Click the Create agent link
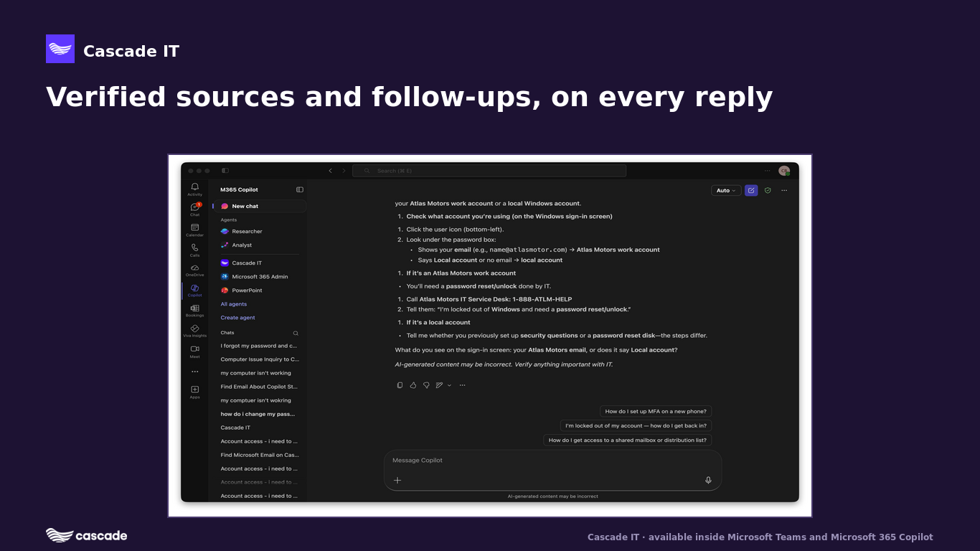The height and width of the screenshot is (551, 980). click(237, 318)
